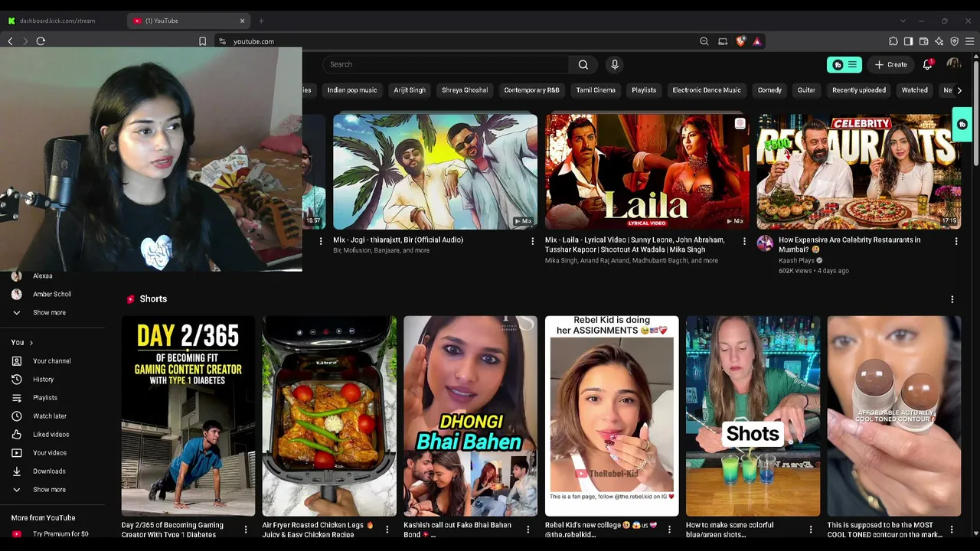
Task: Open the Amber Scholl subscription
Action: 52,295
